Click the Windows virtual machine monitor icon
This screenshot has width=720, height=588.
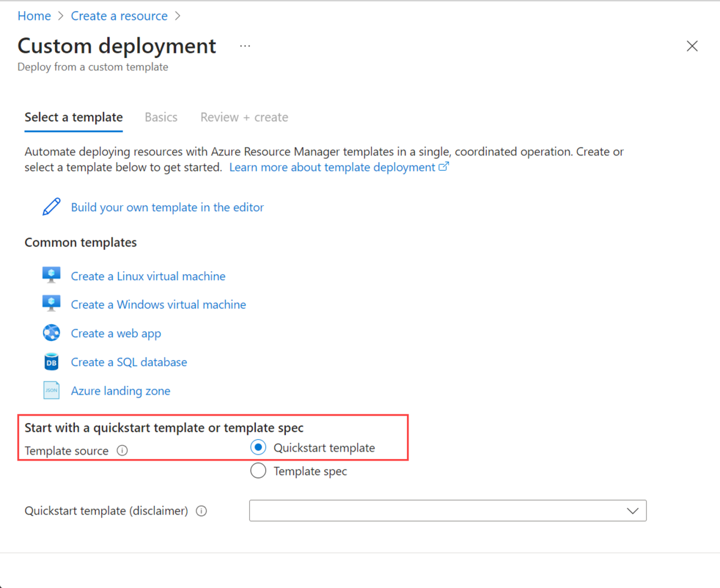pos(51,303)
